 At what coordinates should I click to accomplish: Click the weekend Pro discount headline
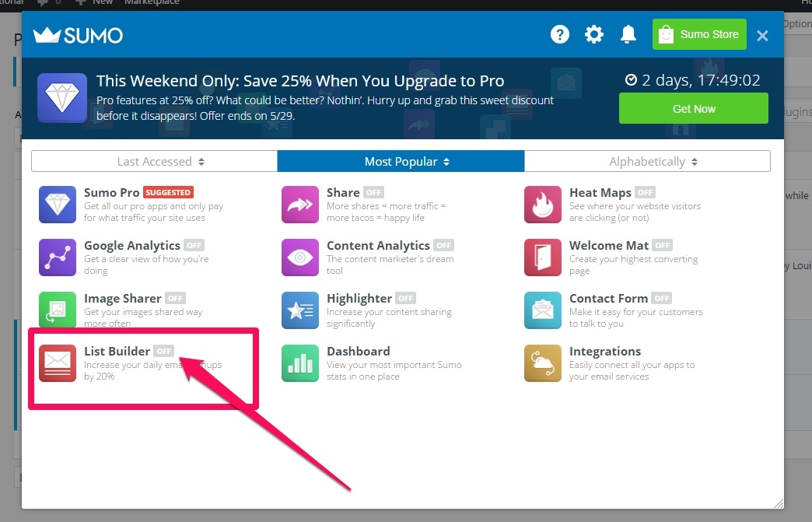click(300, 81)
